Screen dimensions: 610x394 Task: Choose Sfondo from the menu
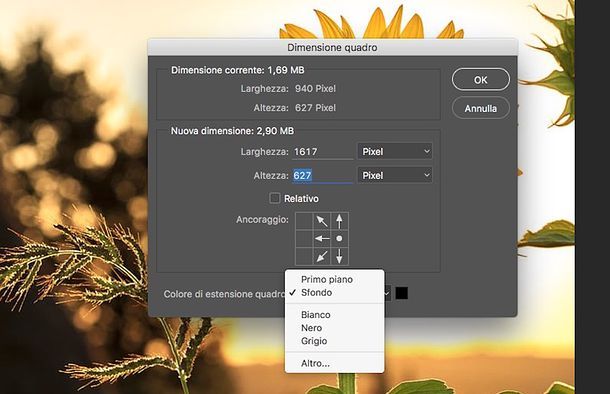335,292
